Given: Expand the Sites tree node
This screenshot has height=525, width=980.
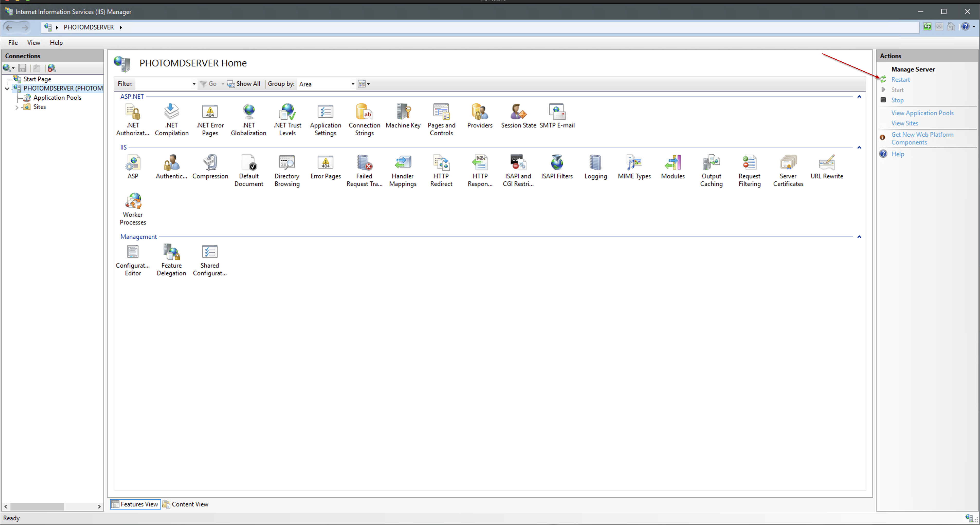Looking at the screenshot, I should [16, 108].
